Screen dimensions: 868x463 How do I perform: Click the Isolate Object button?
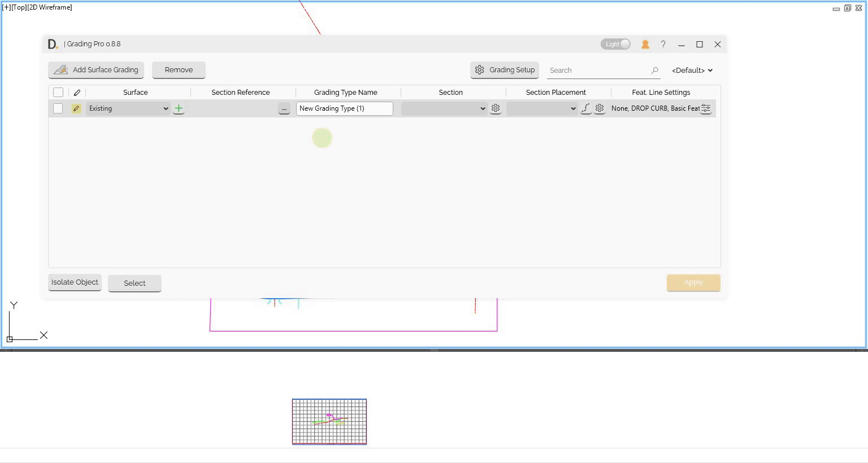pyautogui.click(x=75, y=282)
